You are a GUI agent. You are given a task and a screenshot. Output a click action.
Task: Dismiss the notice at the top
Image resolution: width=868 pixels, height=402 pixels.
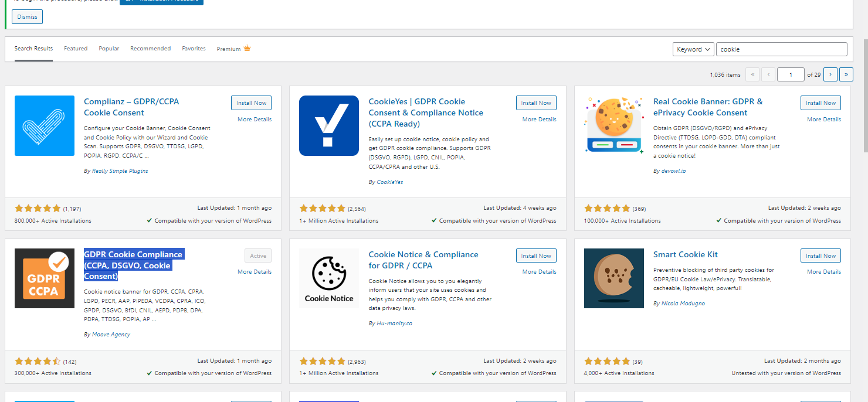pyautogui.click(x=27, y=17)
